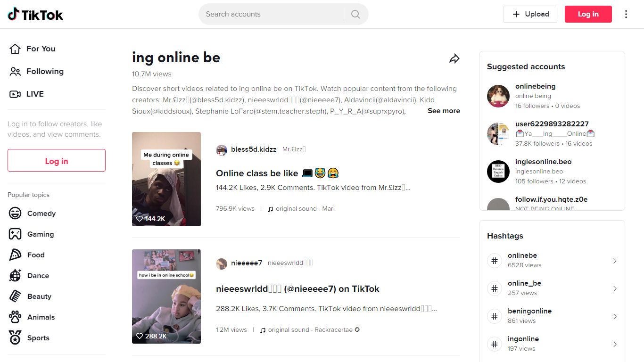Click the '10.7M views' text

tap(152, 74)
